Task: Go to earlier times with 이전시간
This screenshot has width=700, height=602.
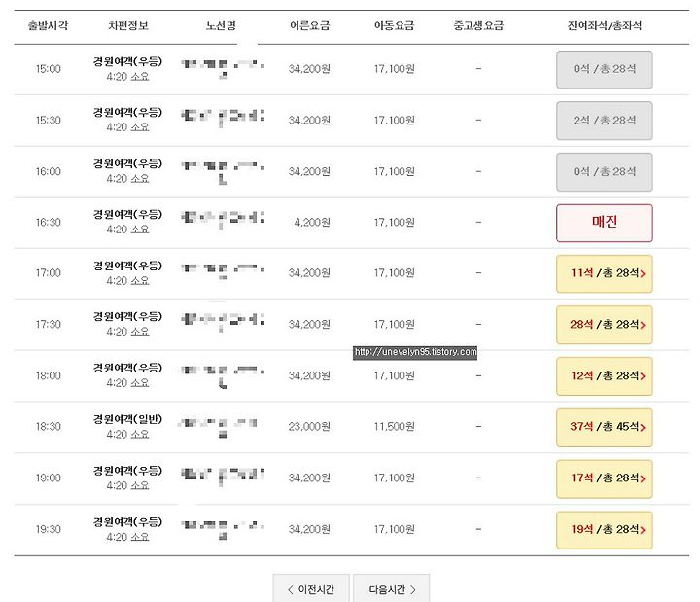Action: [x=311, y=589]
